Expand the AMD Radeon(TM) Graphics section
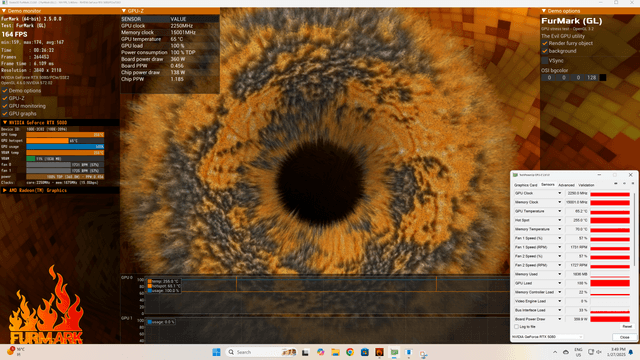Viewport: 640px width, 360px height. pyautogui.click(x=5, y=190)
